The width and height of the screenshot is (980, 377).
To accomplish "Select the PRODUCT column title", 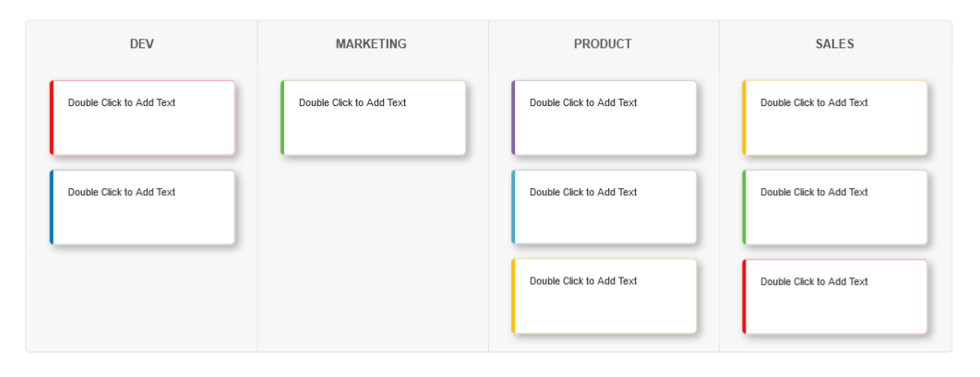I will coord(604,44).
